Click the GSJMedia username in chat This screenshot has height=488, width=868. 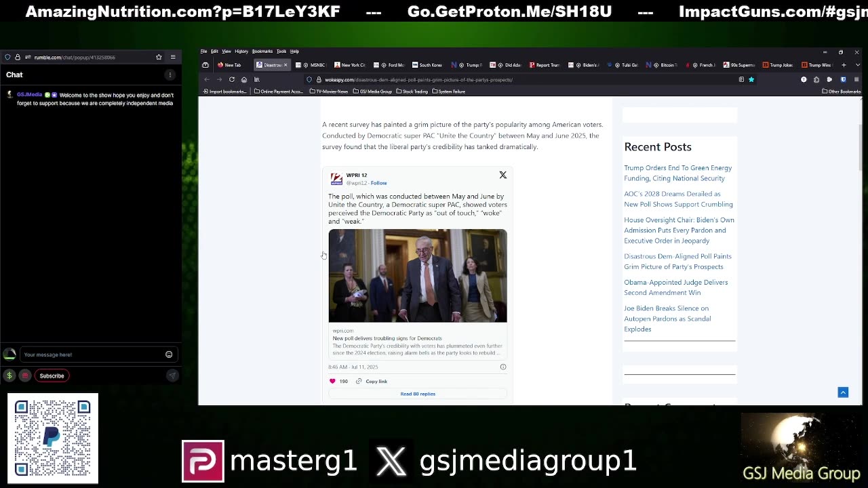point(29,95)
